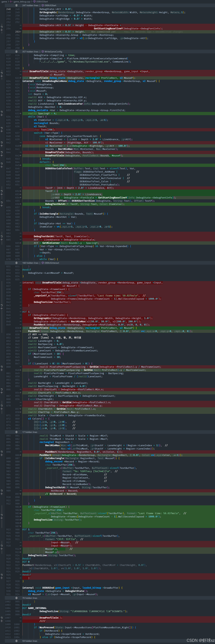The width and height of the screenshot is (215, 644).
Task: Open game_debug.cpp breadcrumb item
Action: coord(22,2)
